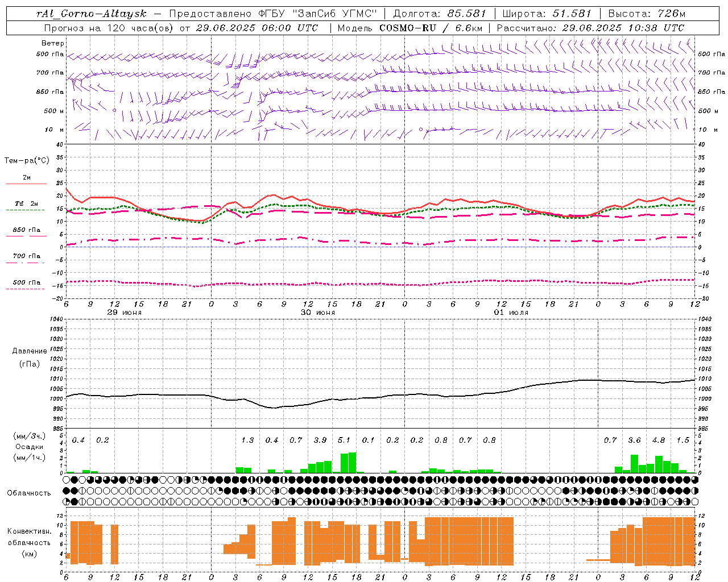Click the Ветер wind panel label
The width and height of the screenshot is (728, 582).
pyautogui.click(x=53, y=43)
